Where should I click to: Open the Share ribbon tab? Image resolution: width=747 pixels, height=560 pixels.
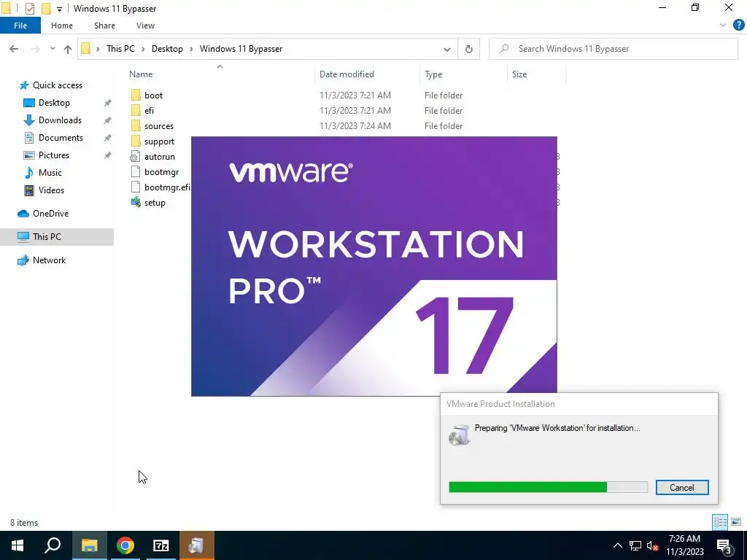104,26
